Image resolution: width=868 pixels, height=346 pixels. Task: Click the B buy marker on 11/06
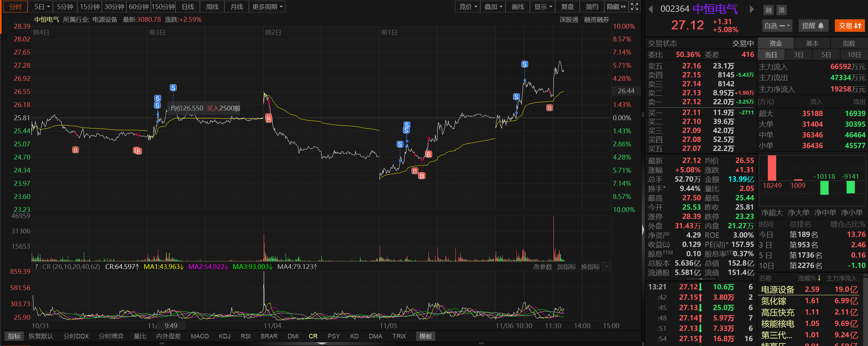550,108
